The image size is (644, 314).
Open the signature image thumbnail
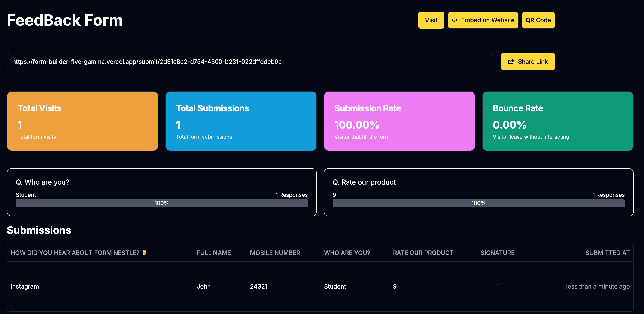coord(500,284)
